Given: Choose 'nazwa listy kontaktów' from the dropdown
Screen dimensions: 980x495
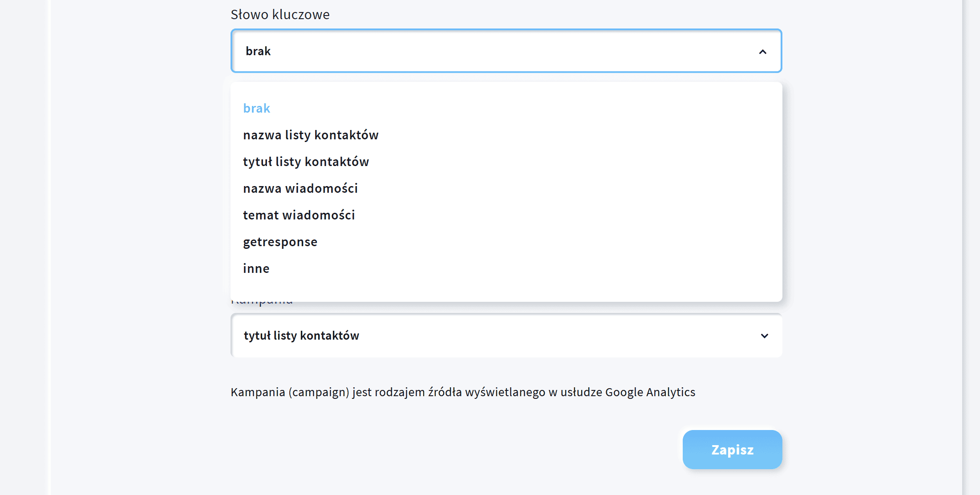Looking at the screenshot, I should pos(311,135).
